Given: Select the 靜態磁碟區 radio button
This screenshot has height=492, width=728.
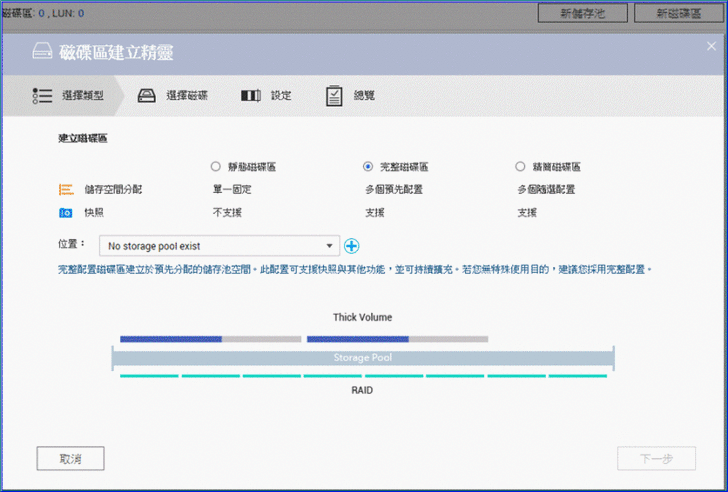Looking at the screenshot, I should [x=216, y=167].
